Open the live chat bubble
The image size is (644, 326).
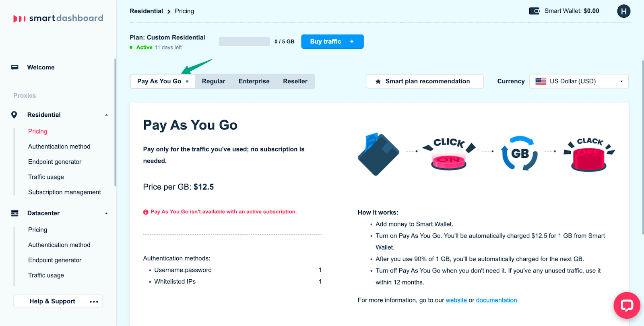tap(626, 305)
